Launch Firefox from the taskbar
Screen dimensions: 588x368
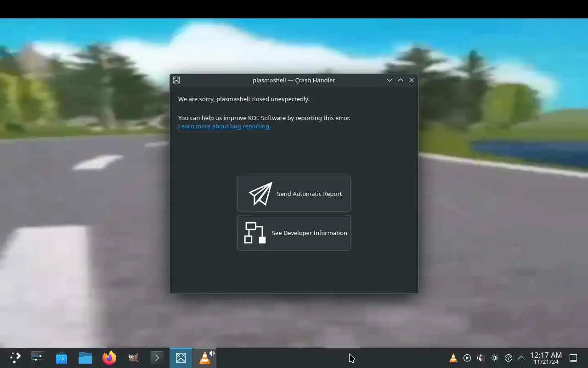pyautogui.click(x=109, y=358)
